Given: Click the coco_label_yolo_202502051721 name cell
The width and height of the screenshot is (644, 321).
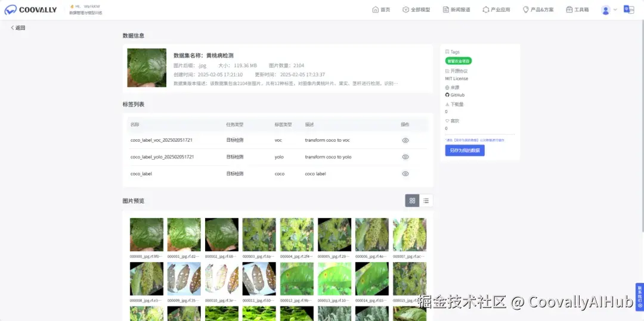Looking at the screenshot, I should click(x=162, y=157).
